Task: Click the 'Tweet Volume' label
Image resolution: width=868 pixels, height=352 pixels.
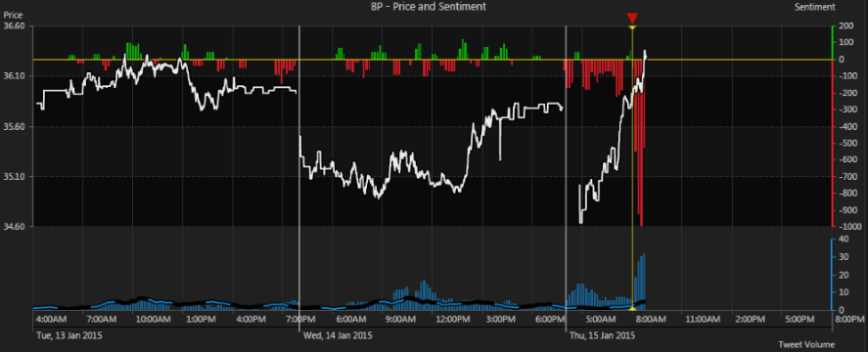Action: [806, 345]
